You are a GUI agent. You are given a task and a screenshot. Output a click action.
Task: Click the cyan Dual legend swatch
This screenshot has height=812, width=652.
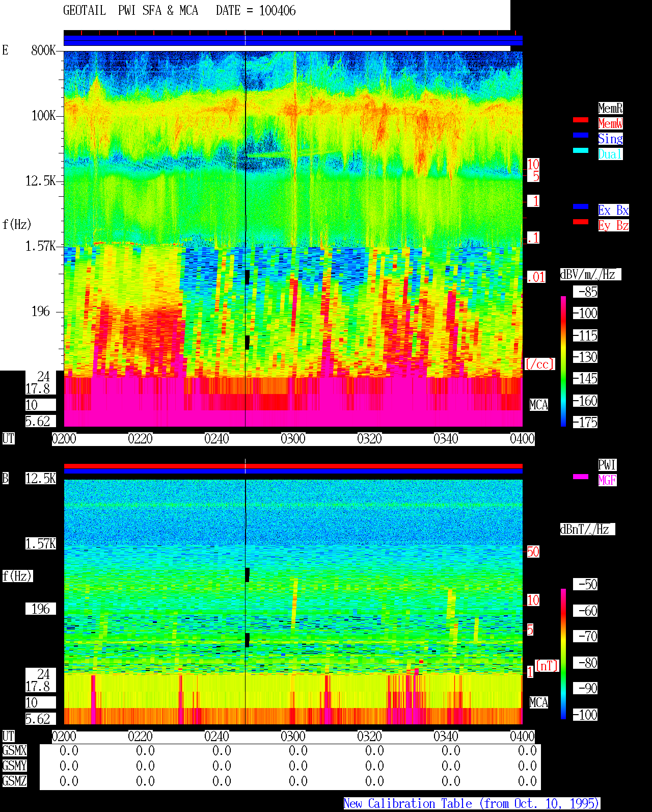click(581, 150)
